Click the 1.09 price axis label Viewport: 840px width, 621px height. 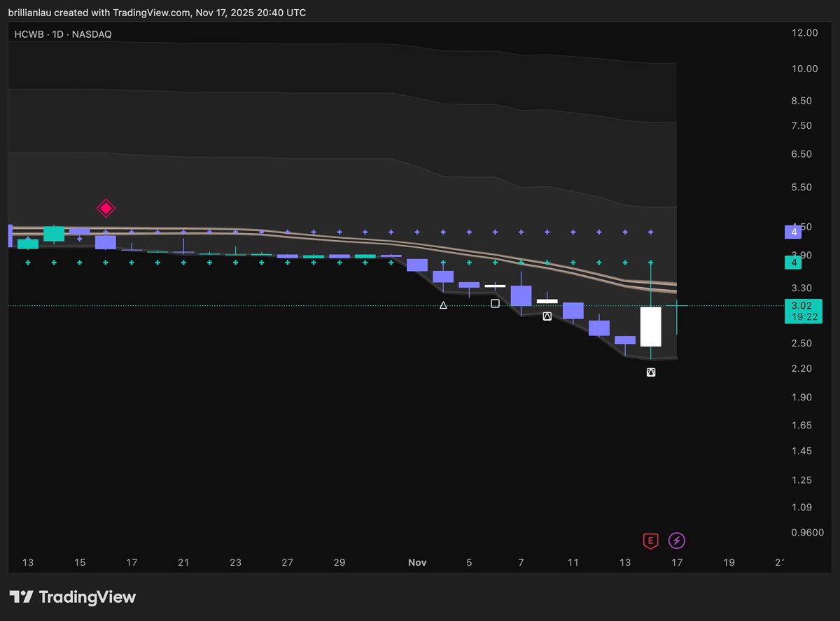(x=801, y=507)
